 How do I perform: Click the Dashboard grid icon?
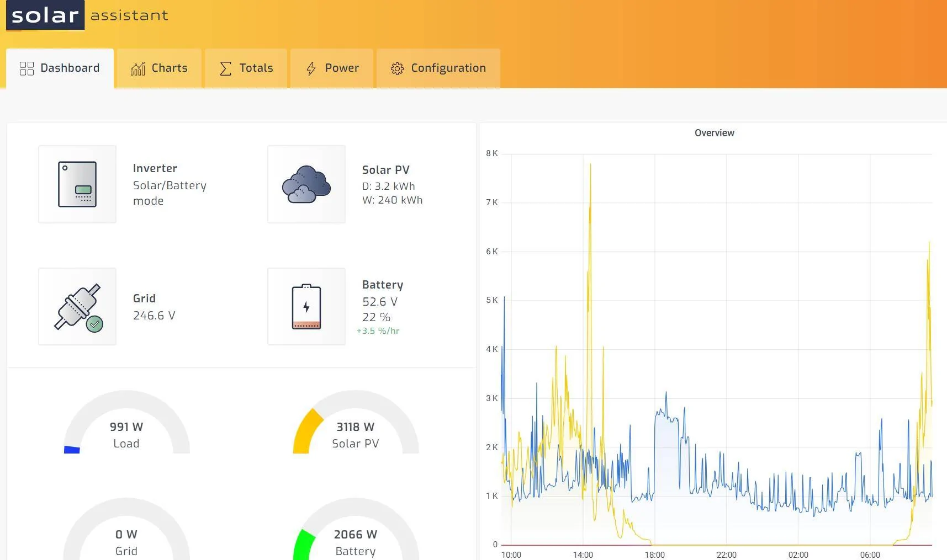coord(27,68)
